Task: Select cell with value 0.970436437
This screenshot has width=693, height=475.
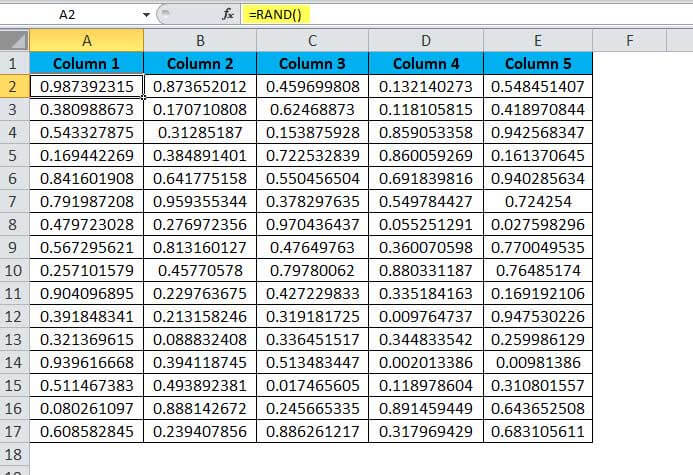Action: (312, 224)
